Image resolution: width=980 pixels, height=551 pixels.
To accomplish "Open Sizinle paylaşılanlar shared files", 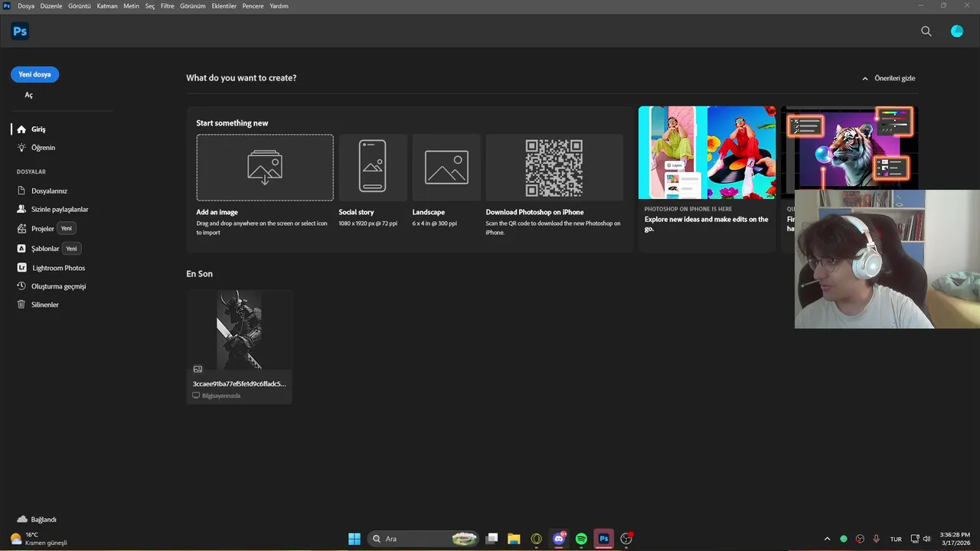I will pyautogui.click(x=52, y=209).
